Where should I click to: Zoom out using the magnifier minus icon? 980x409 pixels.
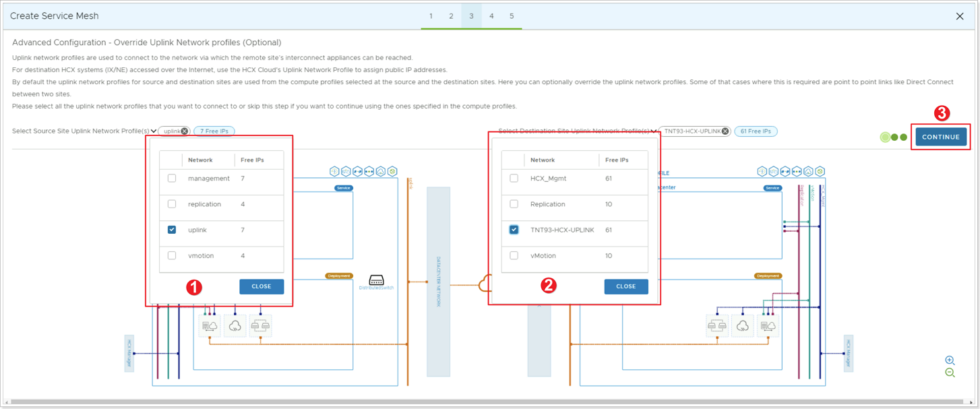(x=950, y=372)
